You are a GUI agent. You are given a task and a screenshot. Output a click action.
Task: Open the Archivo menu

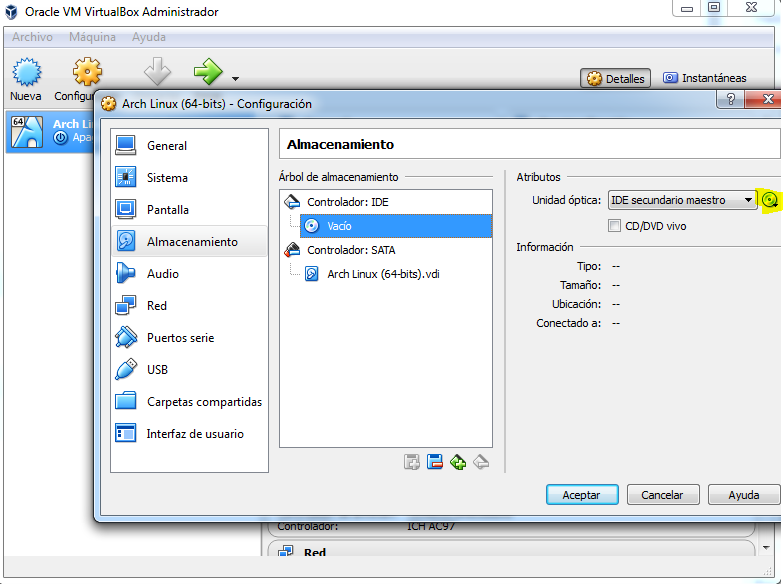32,37
